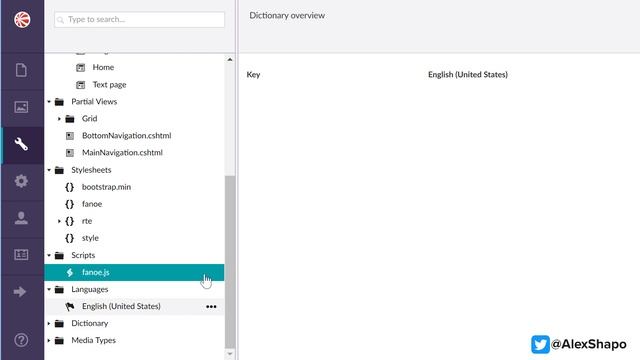Image resolution: width=640 pixels, height=360 pixels.
Task: Open the Media section icon
Action: (x=21, y=107)
